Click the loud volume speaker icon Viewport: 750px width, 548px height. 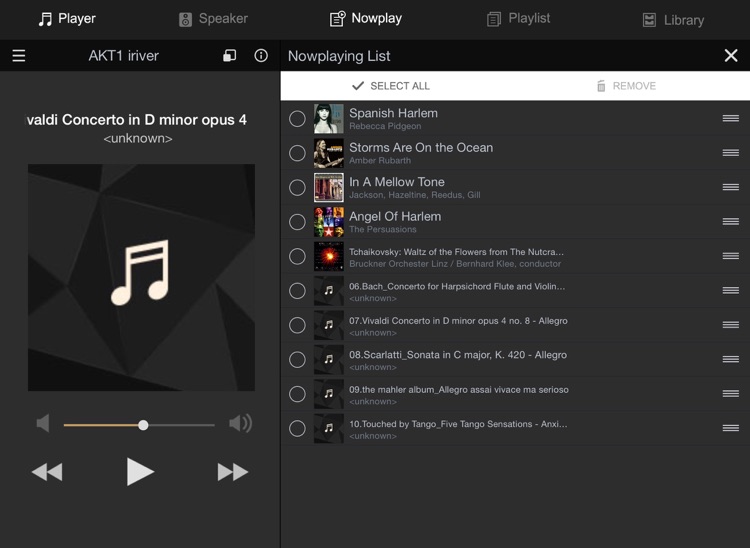tap(241, 423)
